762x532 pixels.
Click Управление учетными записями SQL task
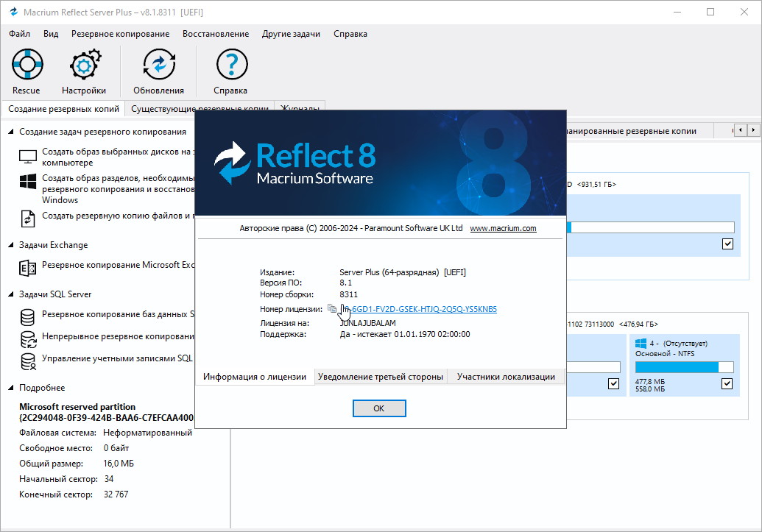pos(117,358)
